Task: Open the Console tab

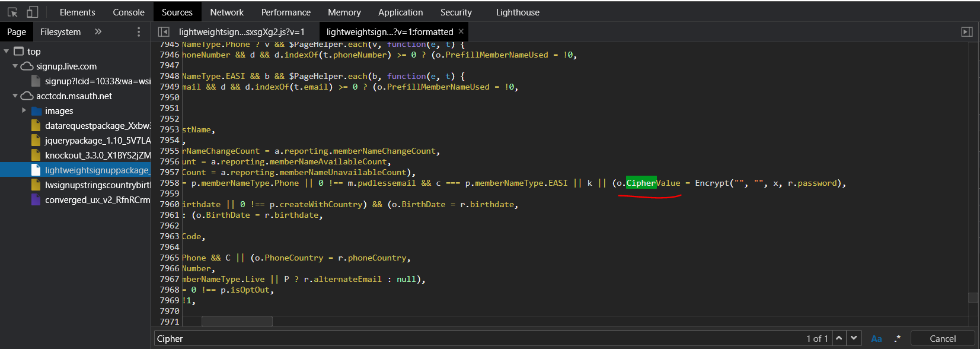Action: pyautogui.click(x=129, y=12)
